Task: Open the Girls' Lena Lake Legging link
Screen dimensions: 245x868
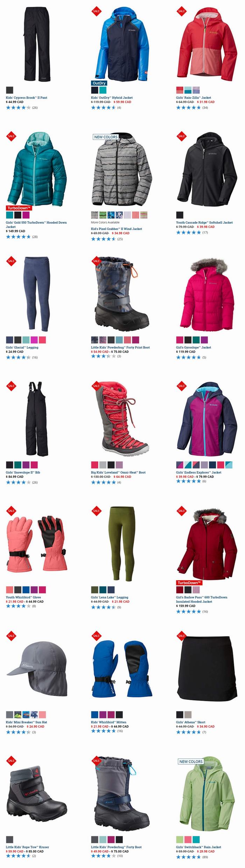Action: tap(110, 597)
